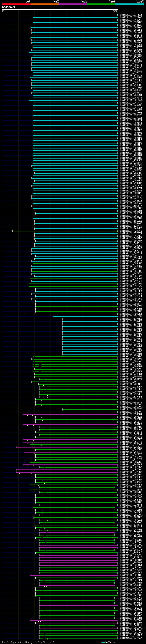The height and width of the screenshot is (644, 146).
Task: Open hit UniRef100_B3VWE5
Action: click(x=131, y=319)
